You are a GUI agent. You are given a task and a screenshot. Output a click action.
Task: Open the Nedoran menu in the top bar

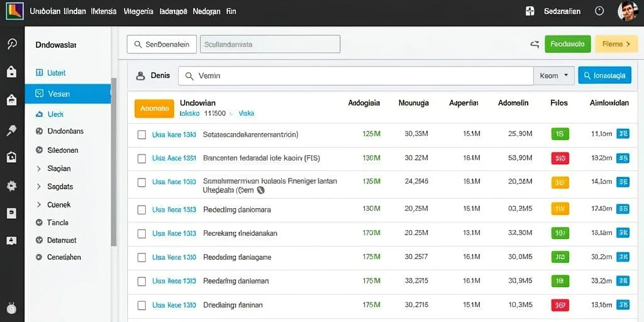click(x=206, y=11)
